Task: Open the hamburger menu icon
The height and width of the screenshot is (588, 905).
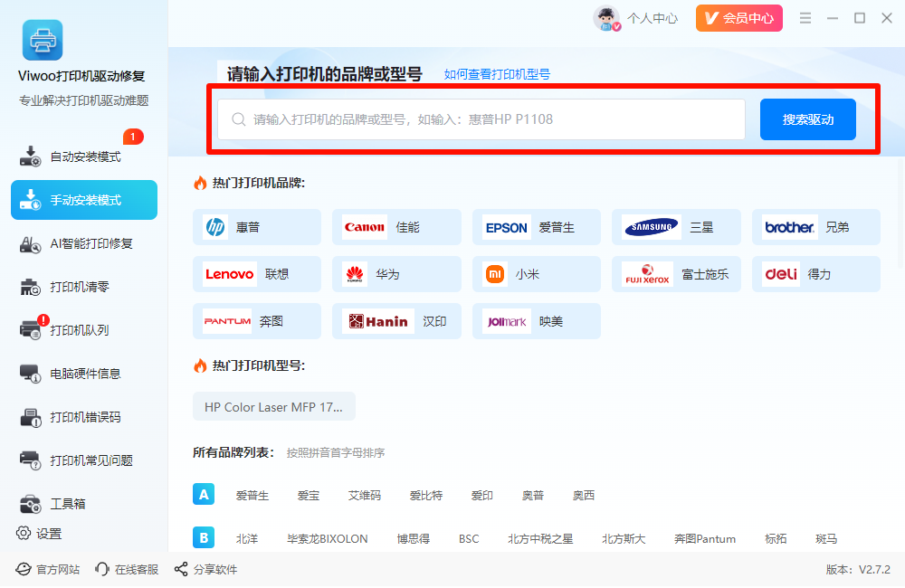Action: [805, 18]
